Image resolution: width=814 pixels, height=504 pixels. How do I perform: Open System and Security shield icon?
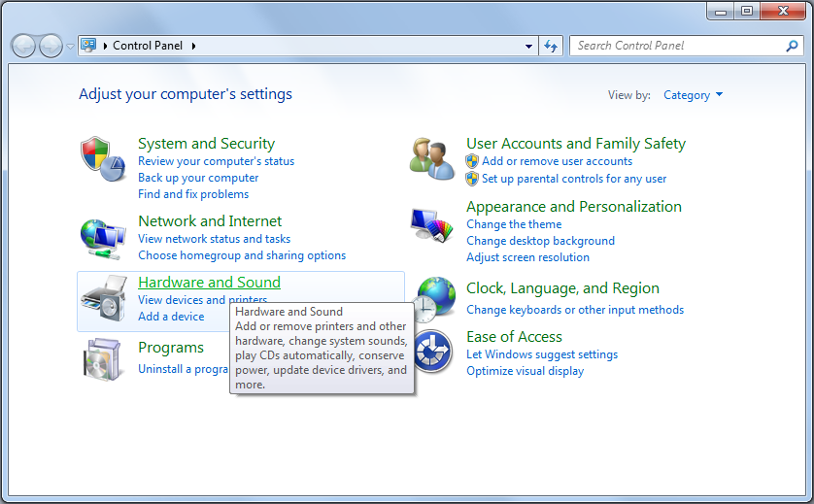pos(103,159)
